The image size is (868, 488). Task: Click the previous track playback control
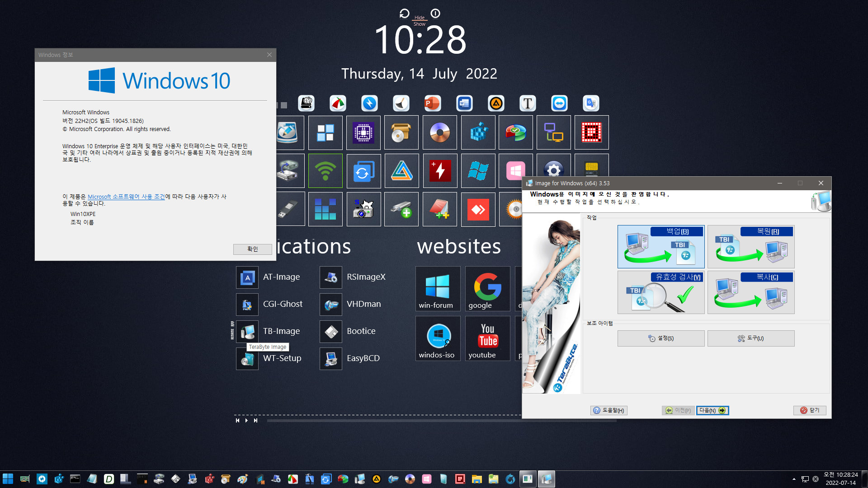(237, 421)
